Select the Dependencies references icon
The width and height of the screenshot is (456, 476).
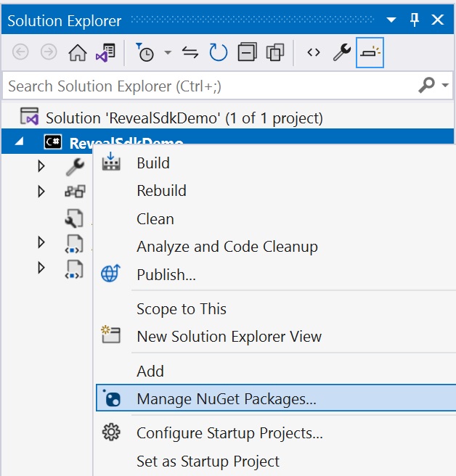[75, 192]
